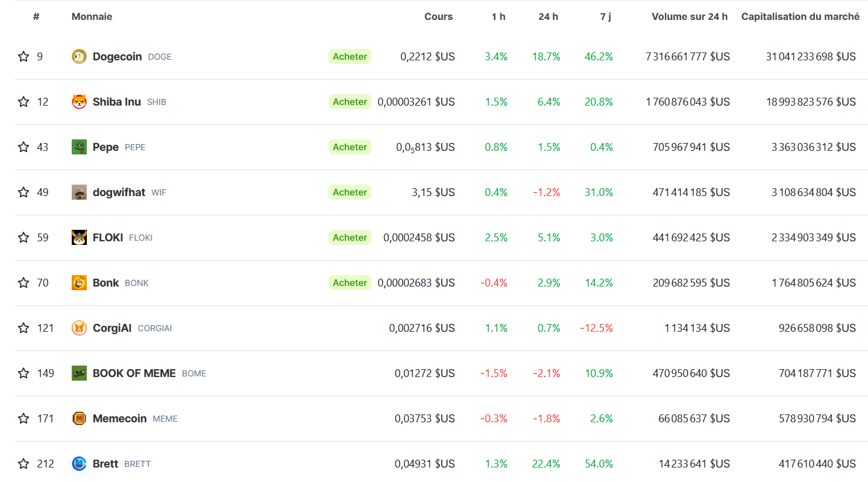868x482 pixels.
Task: Click the # rank column header
Action: pos(36,17)
